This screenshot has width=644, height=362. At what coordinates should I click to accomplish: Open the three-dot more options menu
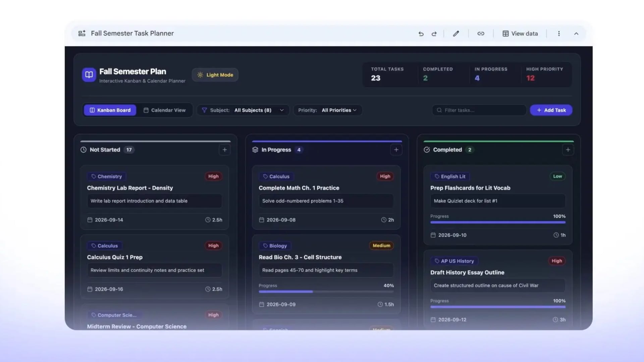click(x=559, y=34)
